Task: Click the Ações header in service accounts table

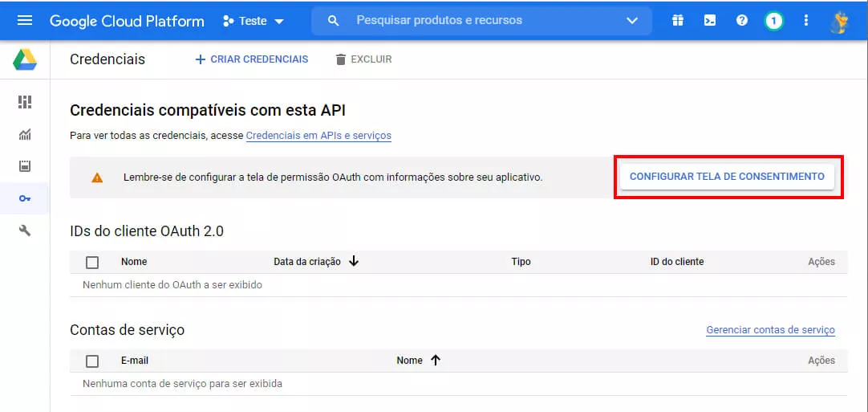Action: [821, 361]
